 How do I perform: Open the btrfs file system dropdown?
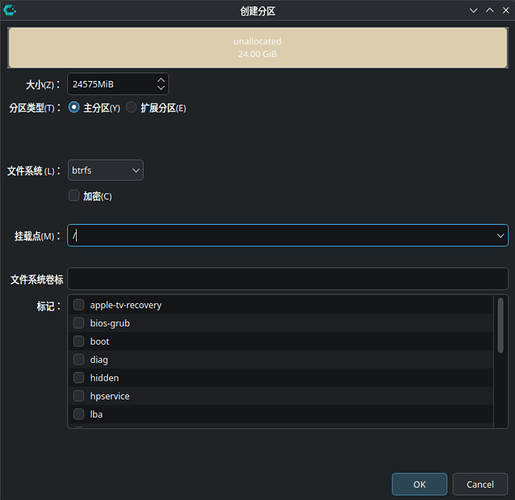pyautogui.click(x=106, y=170)
